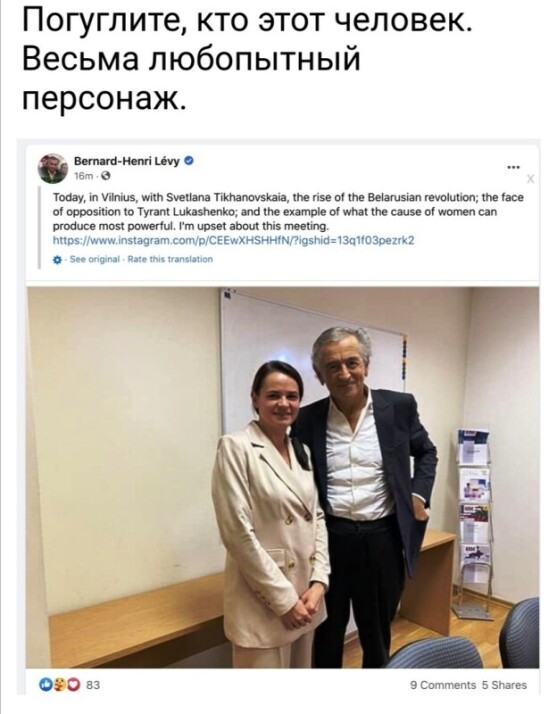Screen dimensions: 557x714
Task: Open the Bernard-Henri Lévy page name link
Action: click(x=127, y=161)
